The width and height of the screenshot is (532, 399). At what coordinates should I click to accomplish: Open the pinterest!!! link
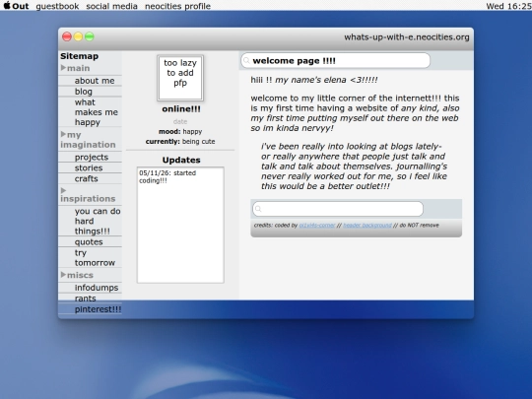click(98, 309)
